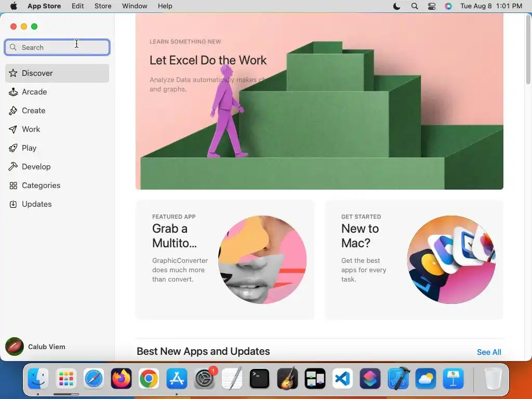This screenshot has height=399, width=532.
Task: Open the New to Mac? get started card
Action: [x=414, y=260]
